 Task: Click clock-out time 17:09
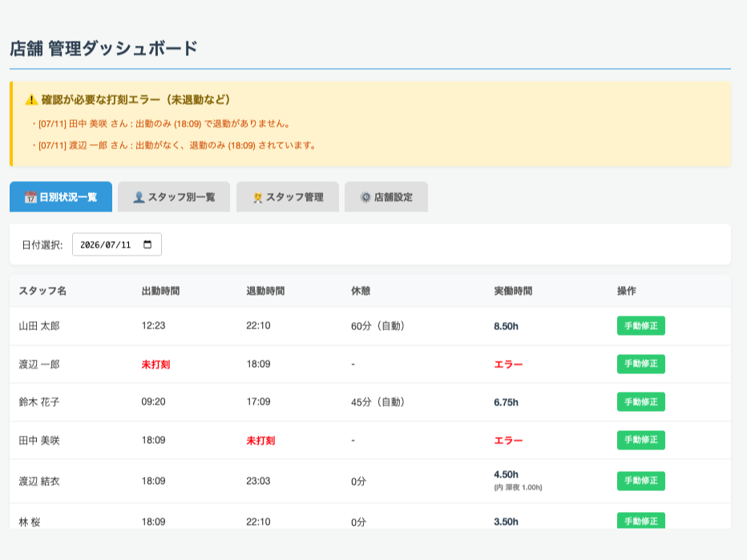(258, 402)
